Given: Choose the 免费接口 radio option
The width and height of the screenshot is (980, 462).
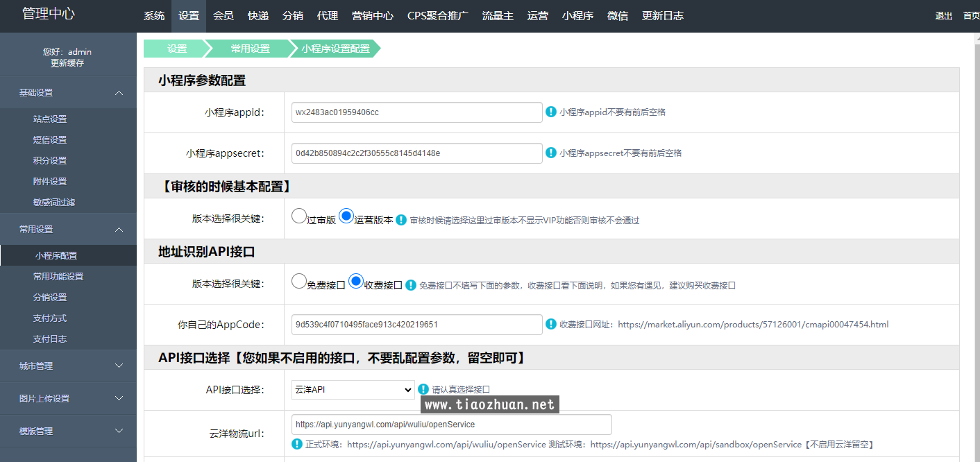Looking at the screenshot, I should click(x=299, y=282).
